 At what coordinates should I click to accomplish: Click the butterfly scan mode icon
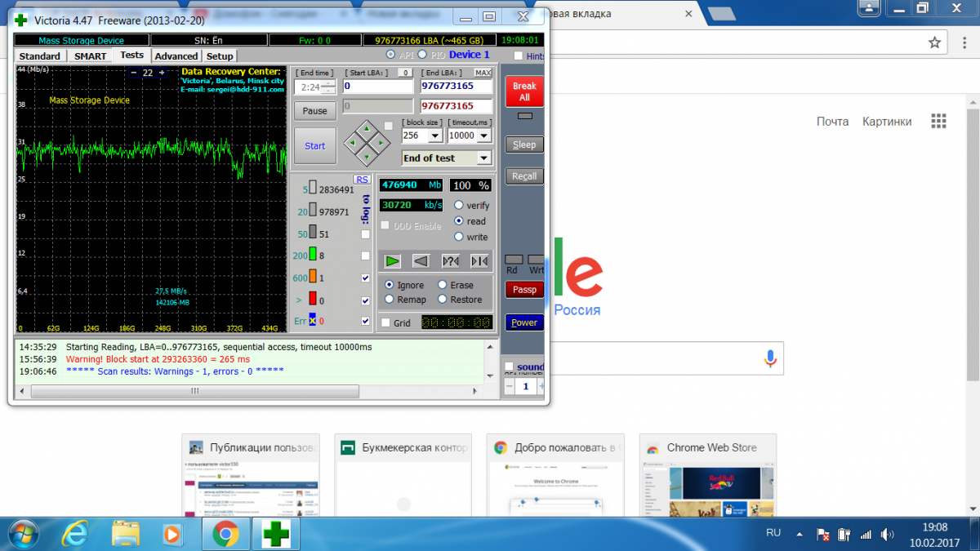pyautogui.click(x=479, y=261)
